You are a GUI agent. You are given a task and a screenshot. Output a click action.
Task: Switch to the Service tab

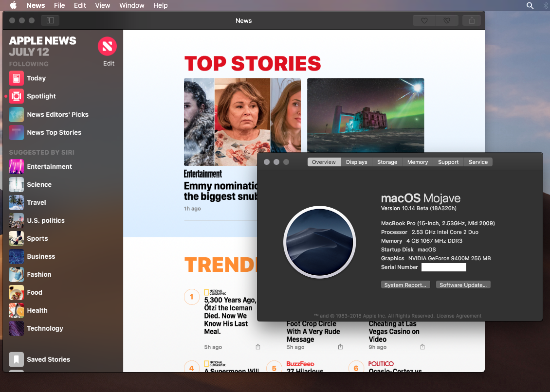coord(478,162)
